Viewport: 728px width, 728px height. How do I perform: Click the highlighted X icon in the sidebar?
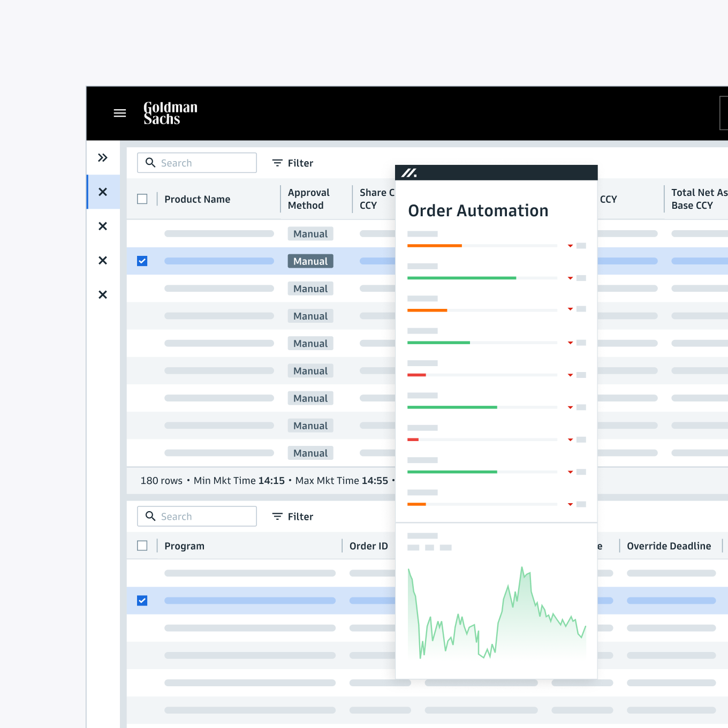tap(103, 192)
